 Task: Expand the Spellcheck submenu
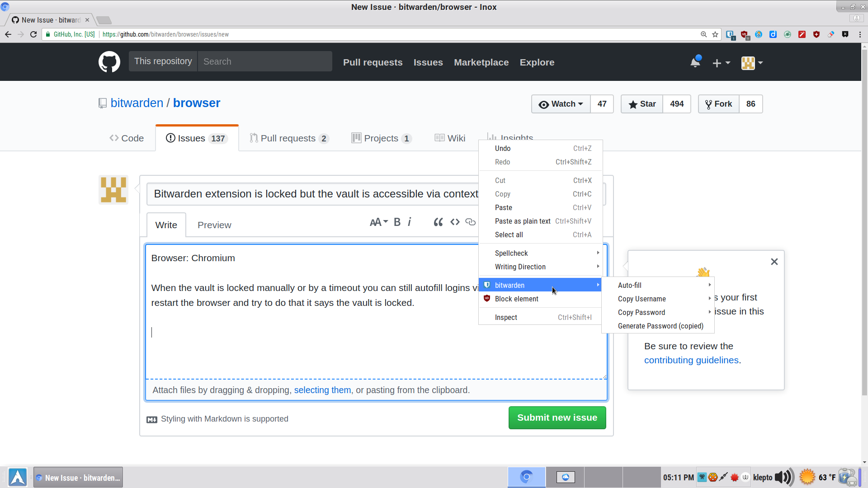coord(511,253)
